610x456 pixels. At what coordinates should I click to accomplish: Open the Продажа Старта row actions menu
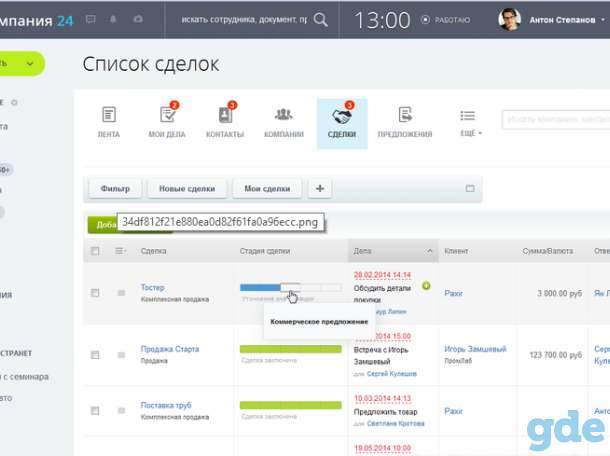121,355
